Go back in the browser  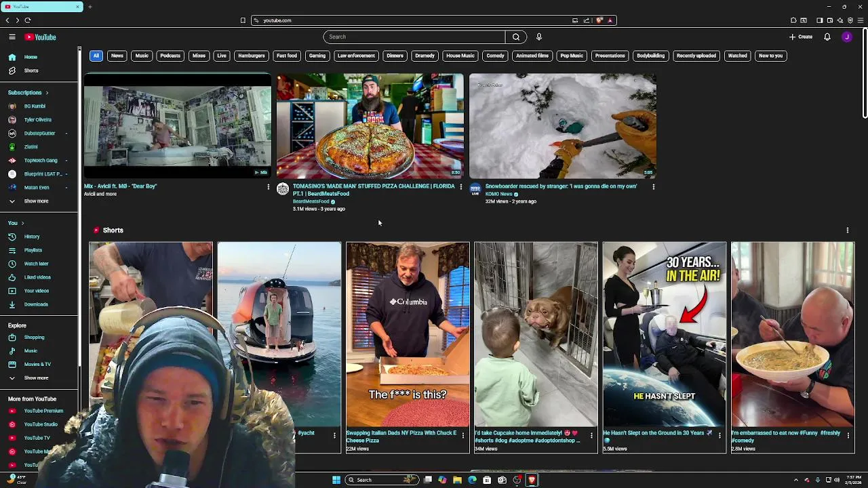(7, 20)
